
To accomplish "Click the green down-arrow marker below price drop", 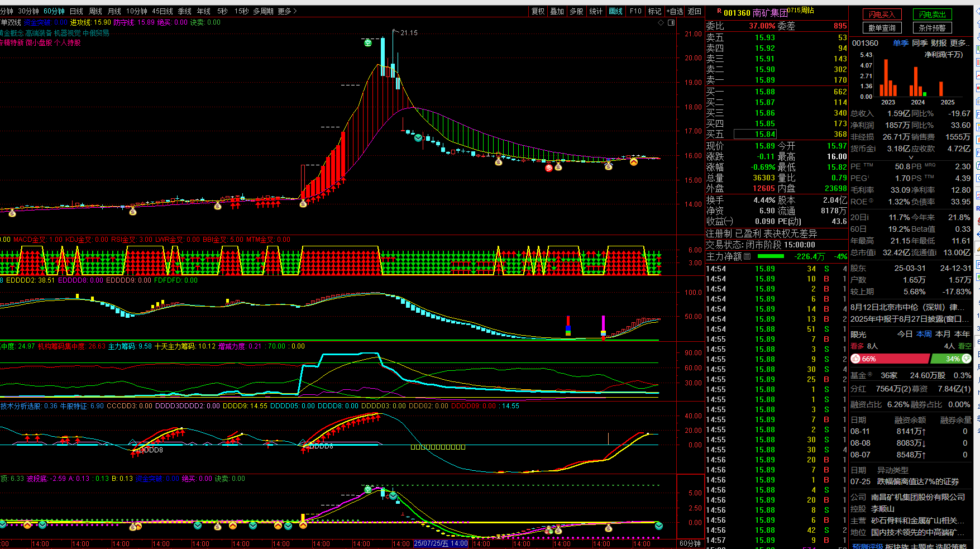I will pyautogui.click(x=418, y=137).
